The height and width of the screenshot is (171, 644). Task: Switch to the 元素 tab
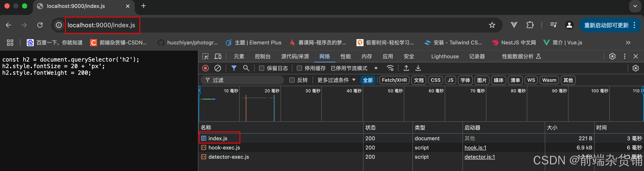pos(239,56)
